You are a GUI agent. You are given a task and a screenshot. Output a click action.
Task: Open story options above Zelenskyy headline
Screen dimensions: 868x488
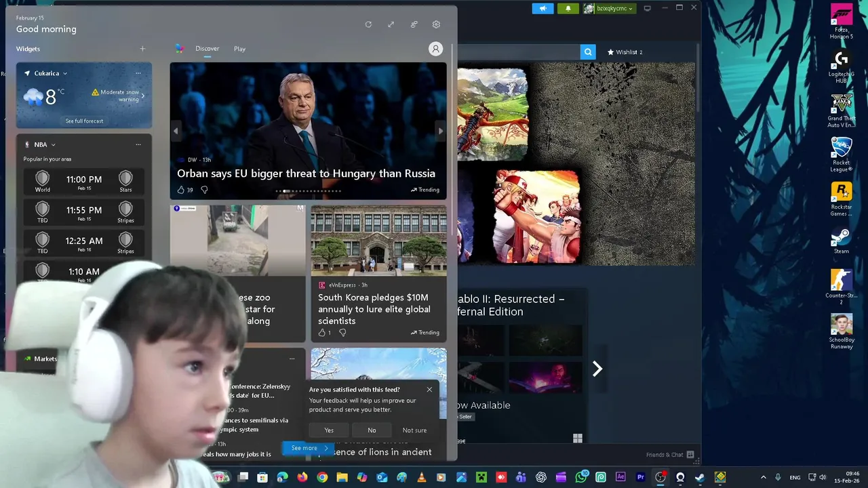[292, 359]
